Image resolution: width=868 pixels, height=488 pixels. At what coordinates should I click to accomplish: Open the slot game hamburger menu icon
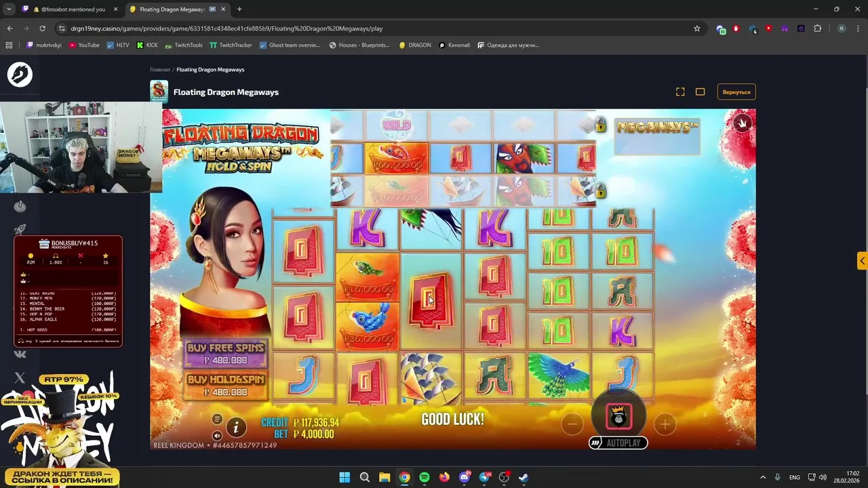(217, 419)
